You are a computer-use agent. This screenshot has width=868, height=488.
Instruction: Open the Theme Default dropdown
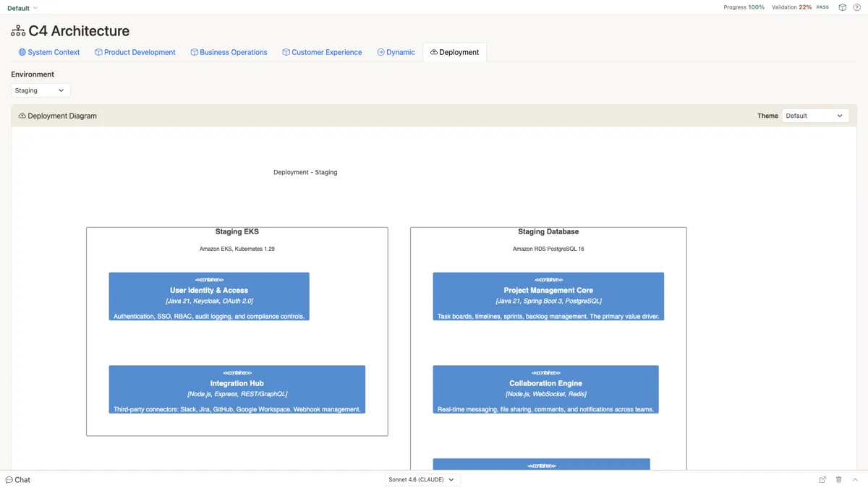point(815,116)
